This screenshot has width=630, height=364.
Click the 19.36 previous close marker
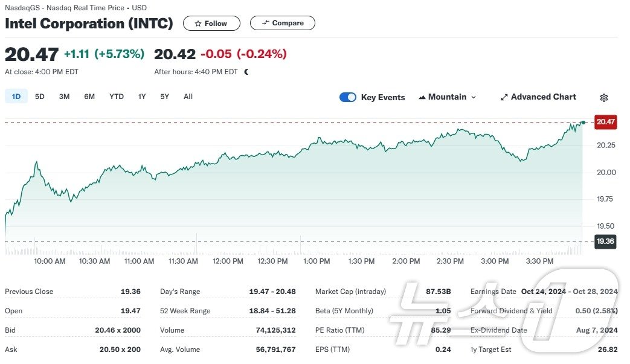(x=605, y=241)
